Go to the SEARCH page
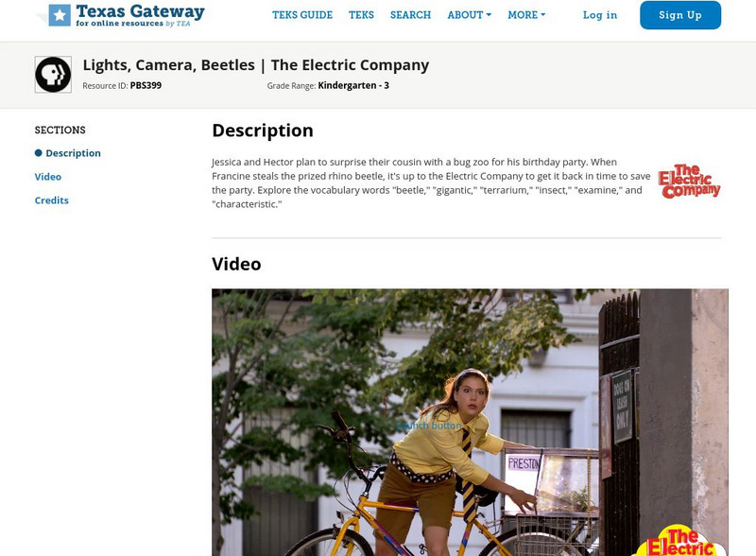 (x=410, y=15)
